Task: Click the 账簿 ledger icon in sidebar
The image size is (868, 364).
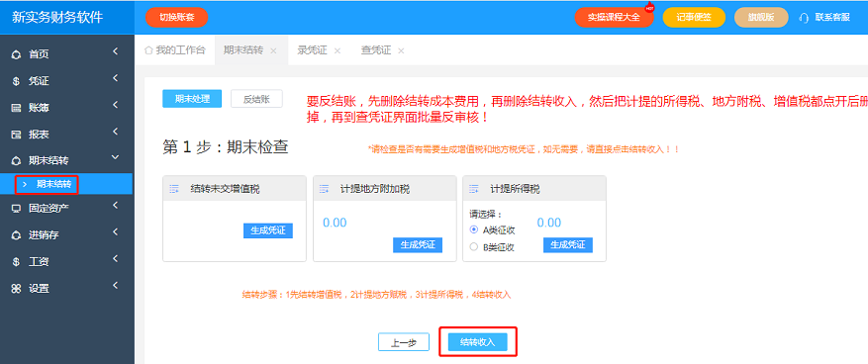Action: point(16,108)
